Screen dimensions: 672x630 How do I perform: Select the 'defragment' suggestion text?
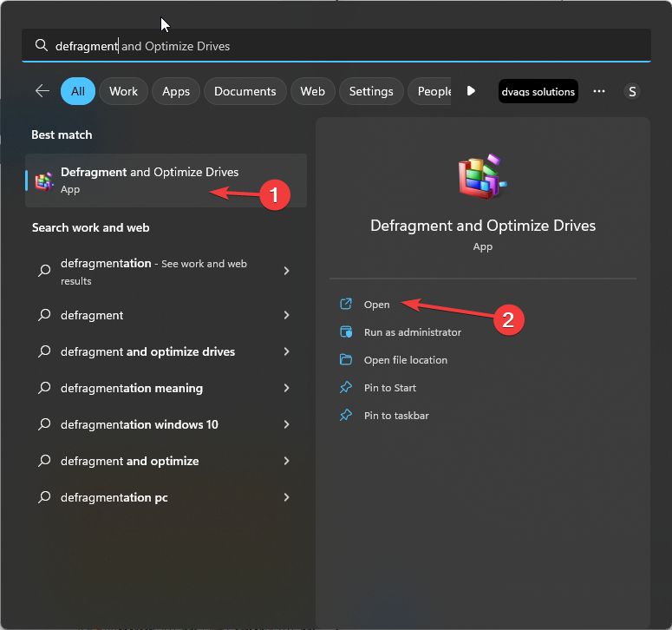(x=92, y=315)
